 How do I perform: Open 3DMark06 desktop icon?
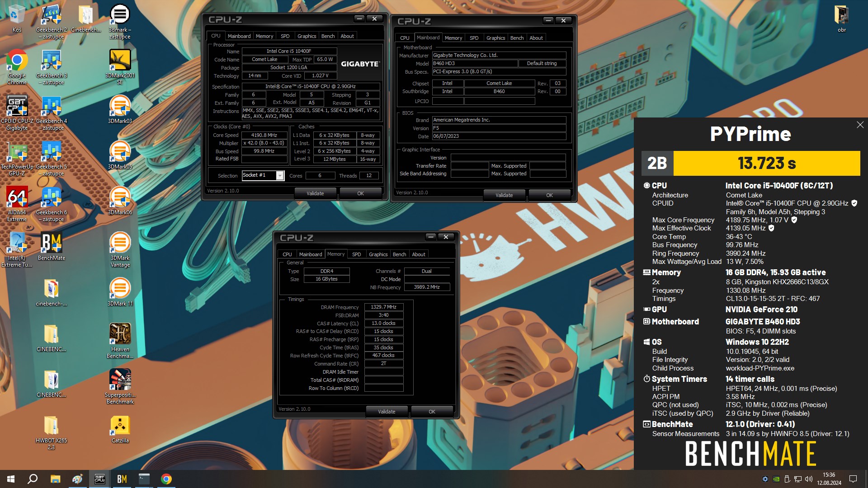pos(120,201)
